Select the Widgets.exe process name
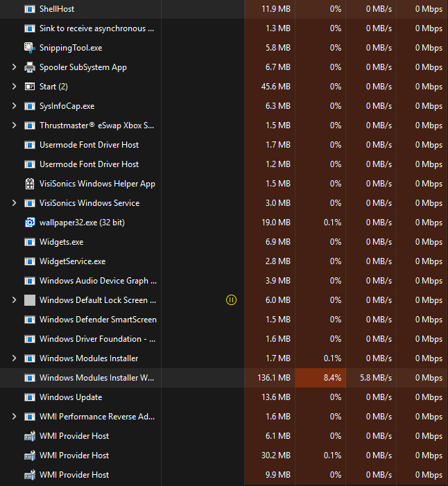 (x=62, y=242)
